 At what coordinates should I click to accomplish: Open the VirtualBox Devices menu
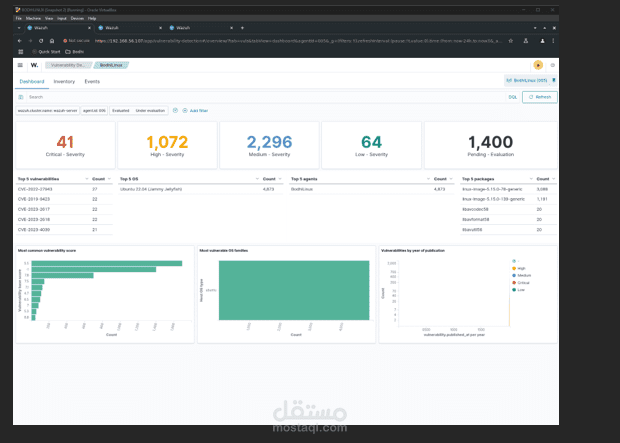tap(77, 18)
